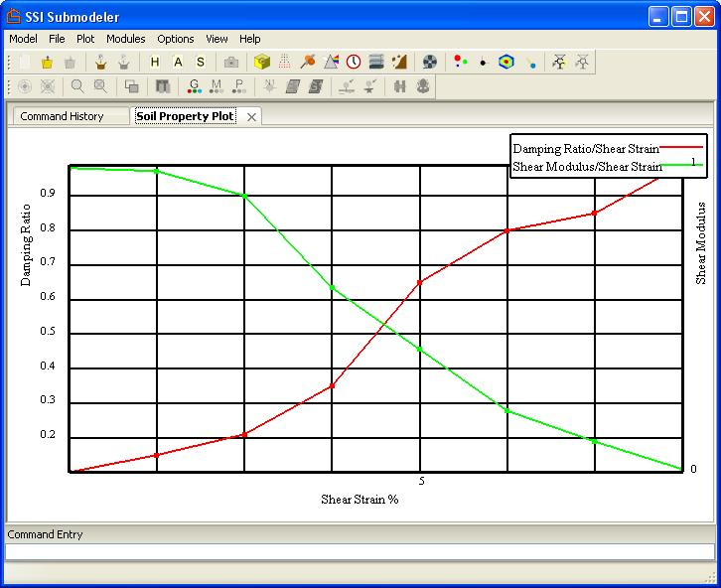
Task: Click the Damping Ratio/Shear Strain legend entry
Action: [x=586, y=149]
